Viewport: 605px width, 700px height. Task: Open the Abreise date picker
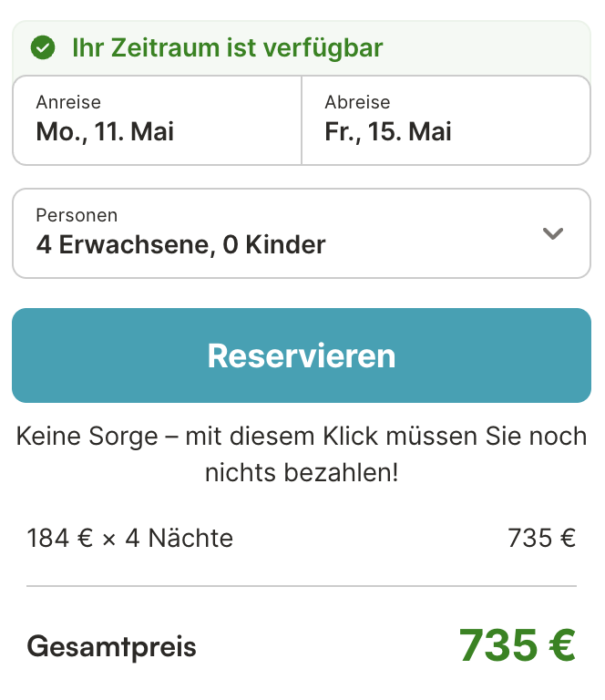tap(446, 120)
